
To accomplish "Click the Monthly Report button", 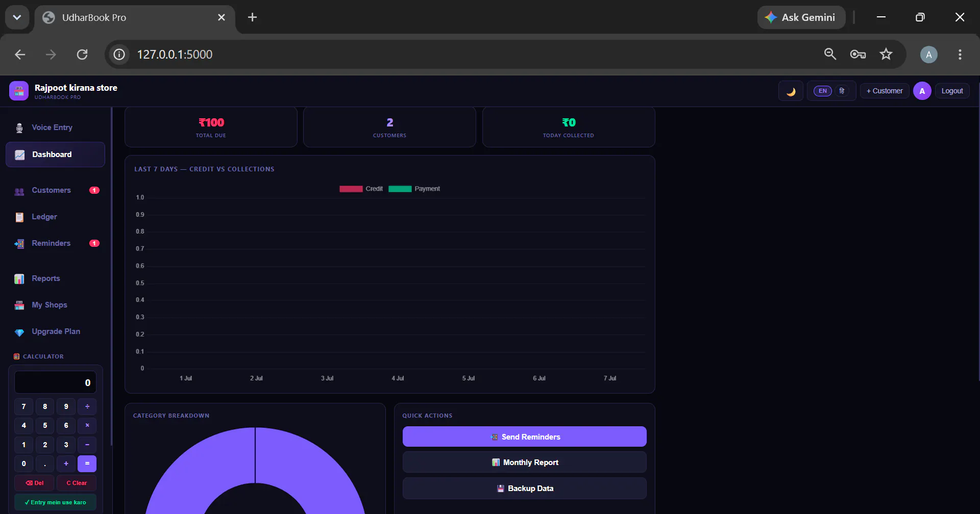I will point(524,462).
